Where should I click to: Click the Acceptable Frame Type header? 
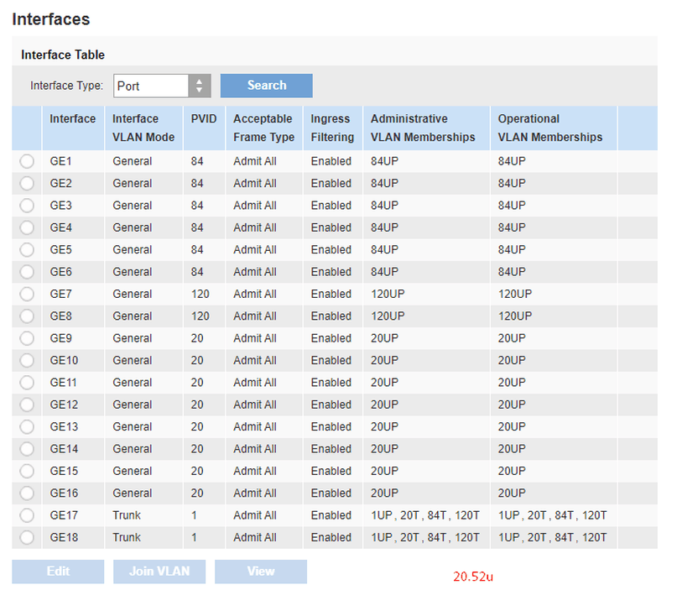263,128
